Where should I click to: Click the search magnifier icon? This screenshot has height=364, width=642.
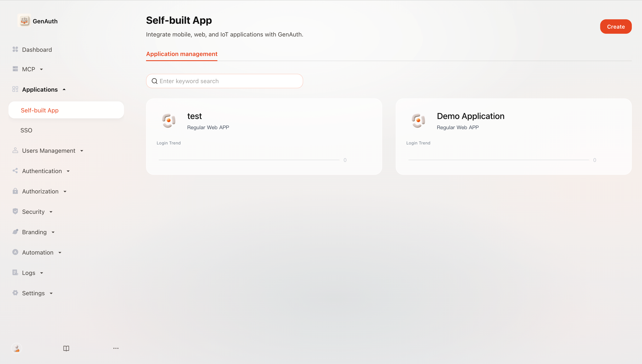155,81
